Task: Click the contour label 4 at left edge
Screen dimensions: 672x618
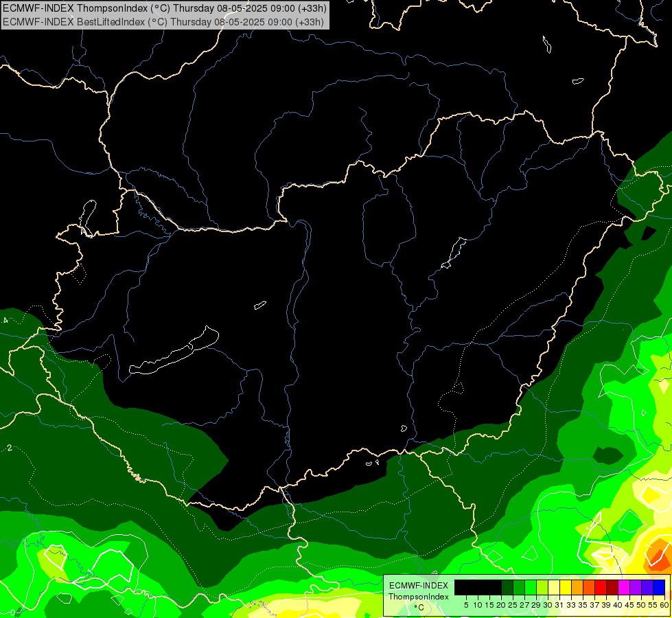Action: (x=5, y=321)
